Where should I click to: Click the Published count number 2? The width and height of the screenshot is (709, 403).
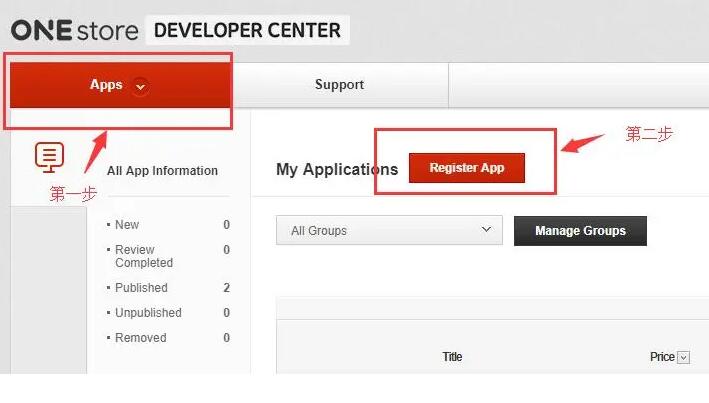(x=227, y=288)
